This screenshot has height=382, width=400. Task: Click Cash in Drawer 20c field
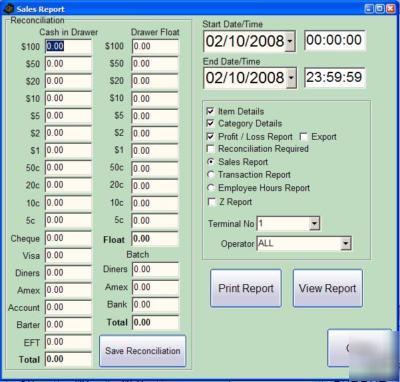tap(68, 185)
